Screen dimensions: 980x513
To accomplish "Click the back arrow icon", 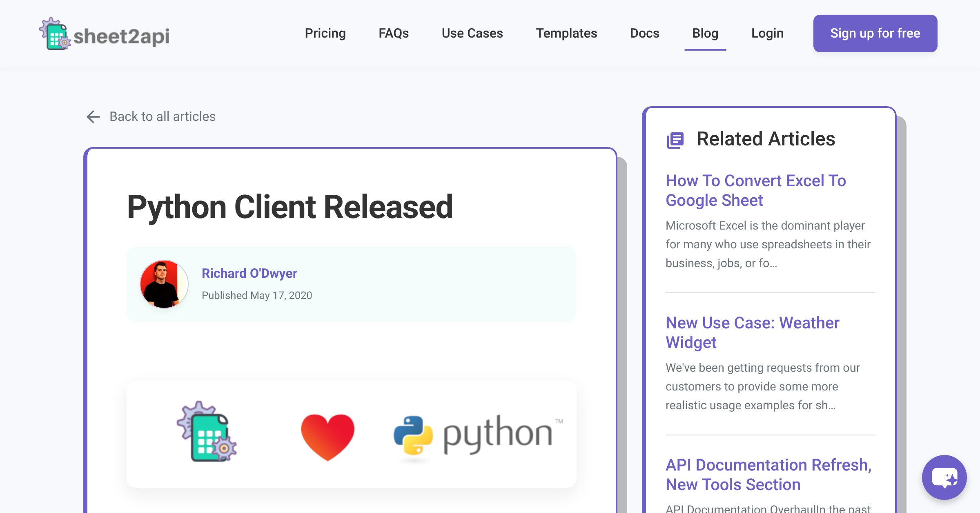I will click(93, 116).
